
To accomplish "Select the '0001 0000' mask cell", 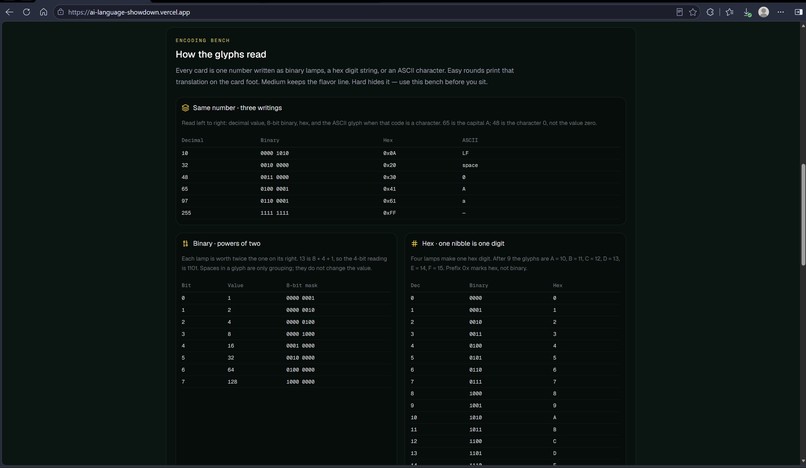I will click(x=300, y=346).
